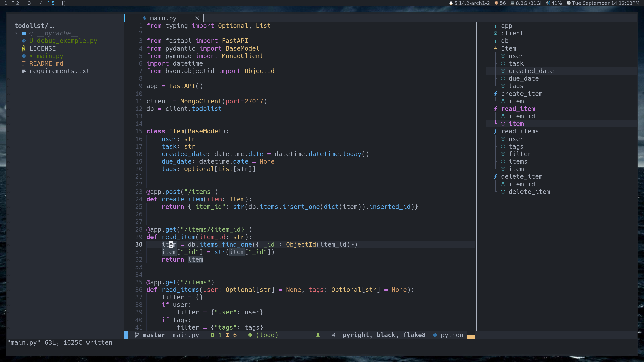Click the gear icon in the statusline

pyautogui.click(x=333, y=335)
